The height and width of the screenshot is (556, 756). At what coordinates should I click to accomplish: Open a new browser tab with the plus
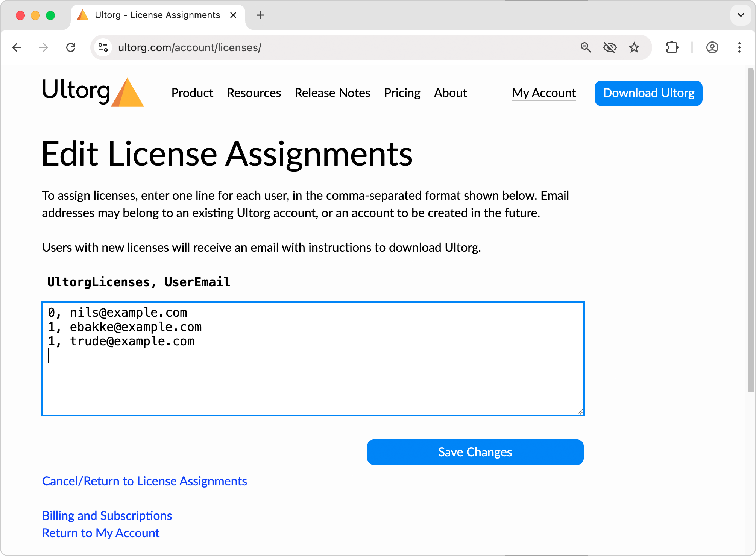tap(260, 15)
